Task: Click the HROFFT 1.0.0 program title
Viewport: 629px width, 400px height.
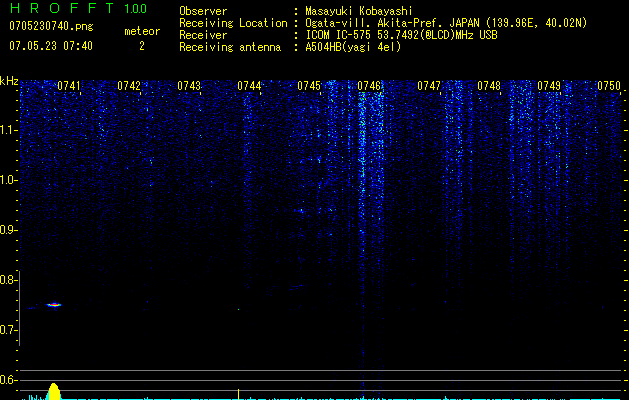Action: coord(79,8)
